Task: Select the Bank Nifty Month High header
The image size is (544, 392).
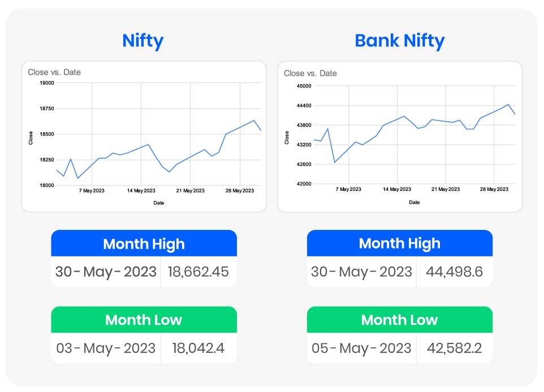Action: [399, 244]
